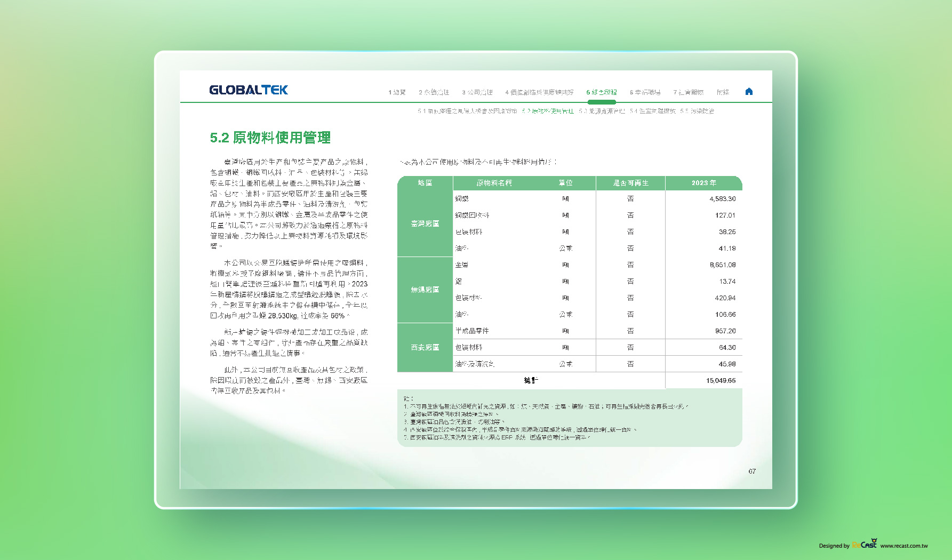This screenshot has width=952, height=560.
Task: Go to subsection 5.5 link
Action: [697, 111]
